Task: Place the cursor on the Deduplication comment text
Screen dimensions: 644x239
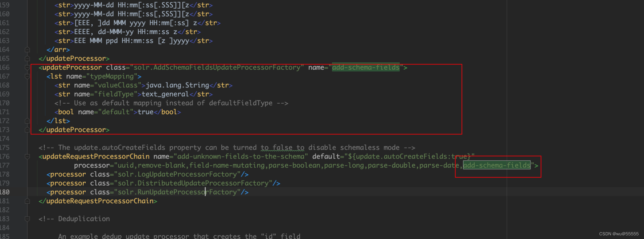Action: point(84,219)
